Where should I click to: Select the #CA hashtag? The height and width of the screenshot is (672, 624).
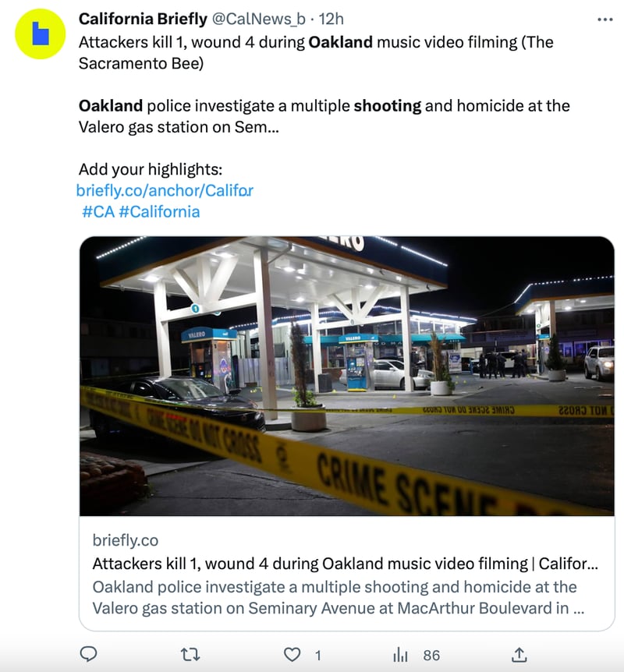pos(98,212)
